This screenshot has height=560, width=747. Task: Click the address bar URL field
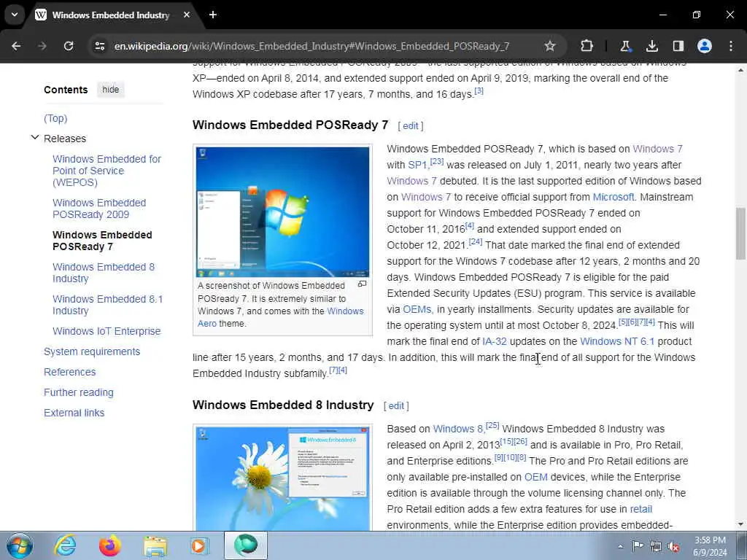pyautogui.click(x=311, y=46)
